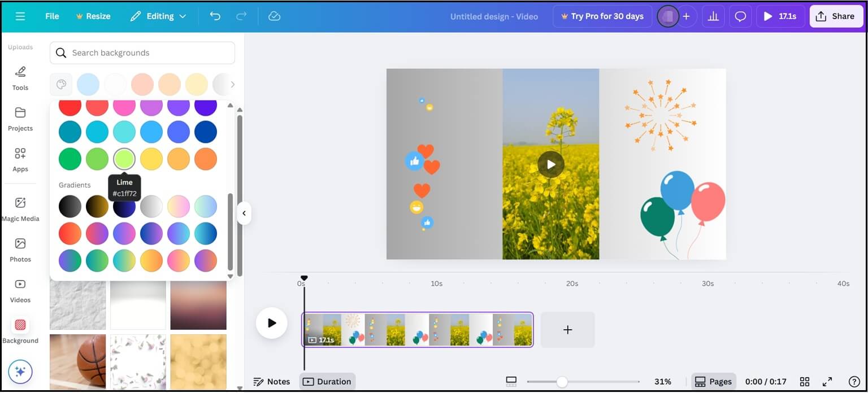Select the black-to-gold gradient swatch
Viewport: 868px width, 393px height.
click(x=97, y=206)
